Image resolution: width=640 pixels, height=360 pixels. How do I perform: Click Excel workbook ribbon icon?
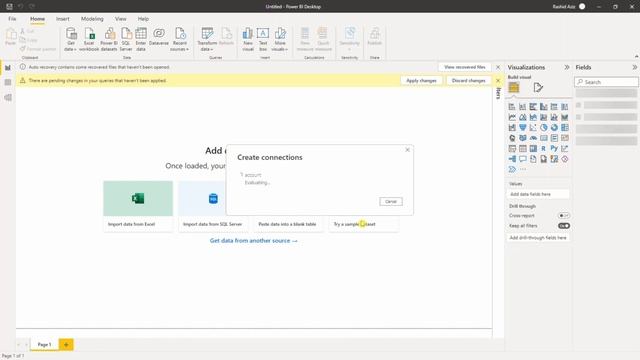click(x=89, y=40)
